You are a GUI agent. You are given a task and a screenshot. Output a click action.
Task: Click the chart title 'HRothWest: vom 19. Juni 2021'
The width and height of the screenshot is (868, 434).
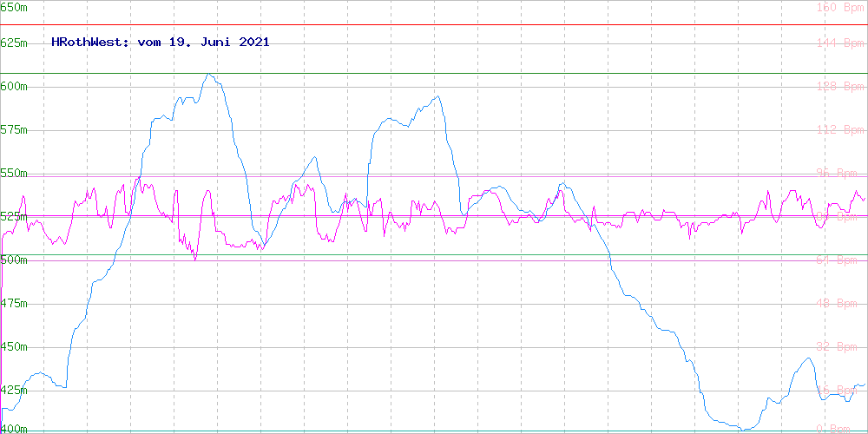tap(161, 42)
